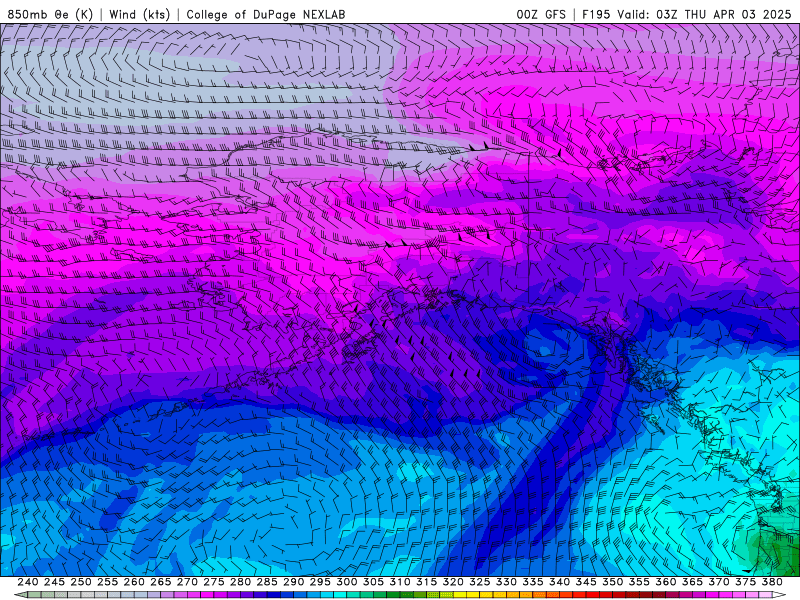Click the "College of DuPage NEXLAB" text
The width and height of the screenshot is (800, 600).
tap(266, 14)
